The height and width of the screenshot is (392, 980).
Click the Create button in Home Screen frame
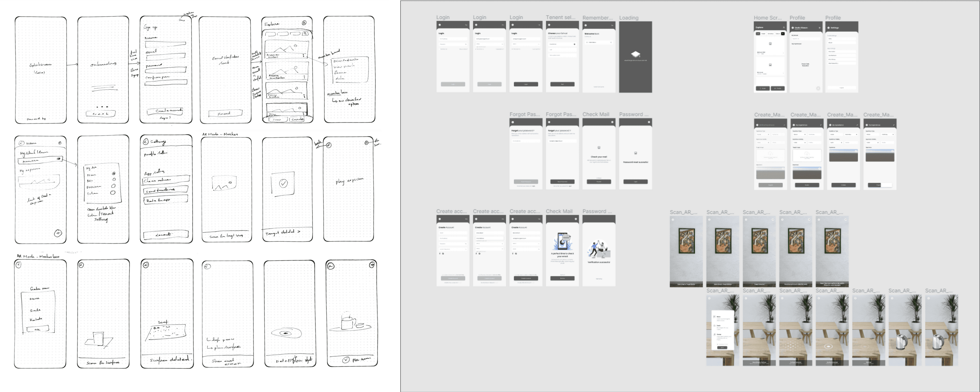[777, 88]
